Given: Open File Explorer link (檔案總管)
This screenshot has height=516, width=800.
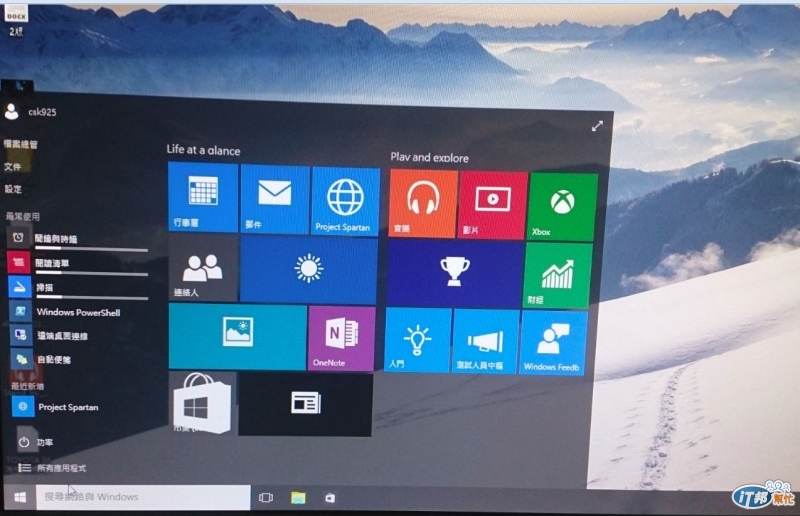Looking at the screenshot, I should (x=20, y=144).
